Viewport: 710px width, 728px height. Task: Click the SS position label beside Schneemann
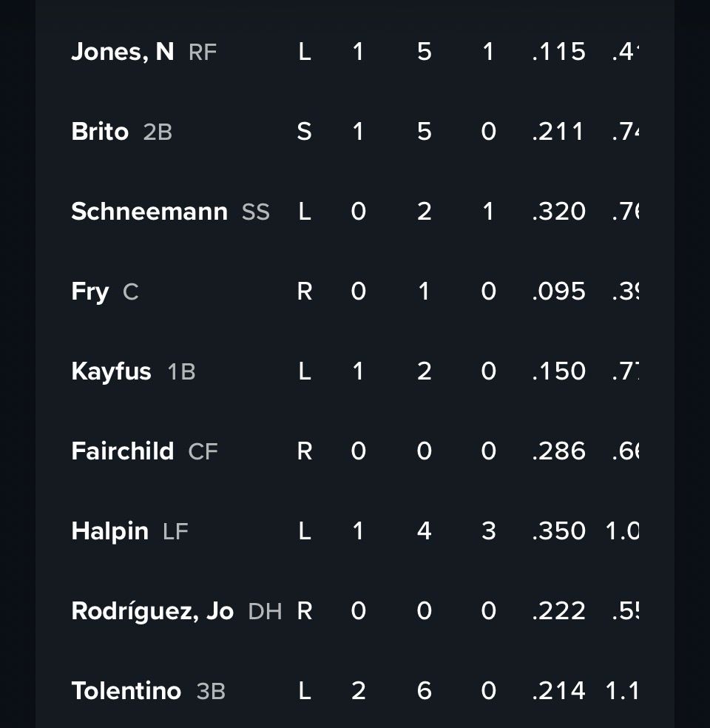(x=256, y=212)
